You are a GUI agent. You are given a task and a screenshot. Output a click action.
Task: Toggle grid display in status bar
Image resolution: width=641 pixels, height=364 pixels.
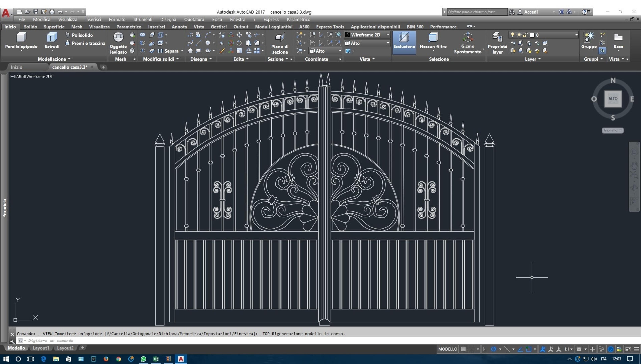click(463, 349)
